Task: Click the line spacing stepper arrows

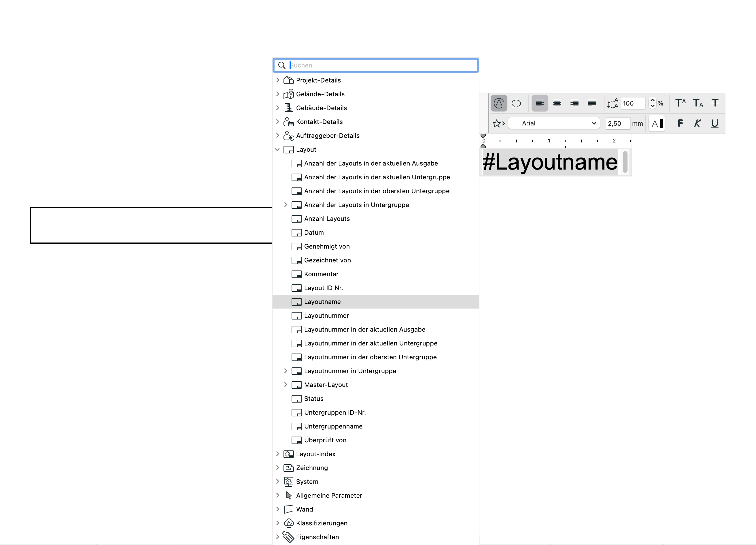Action: pos(652,103)
